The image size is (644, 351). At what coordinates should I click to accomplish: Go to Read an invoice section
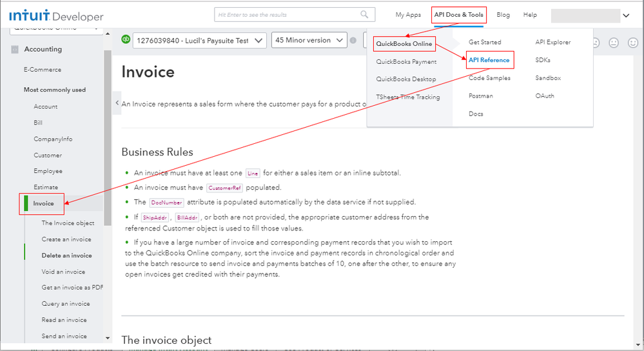(64, 320)
